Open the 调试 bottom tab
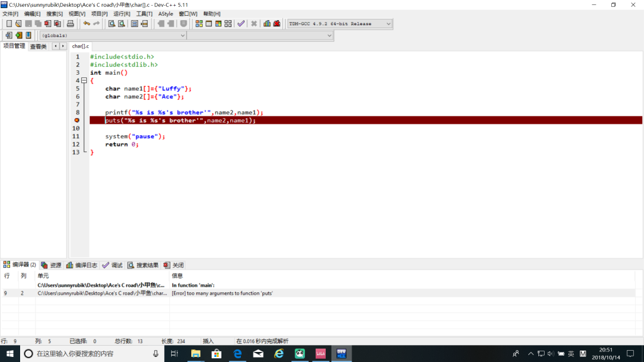Image resolution: width=644 pixels, height=362 pixels. (x=113, y=265)
